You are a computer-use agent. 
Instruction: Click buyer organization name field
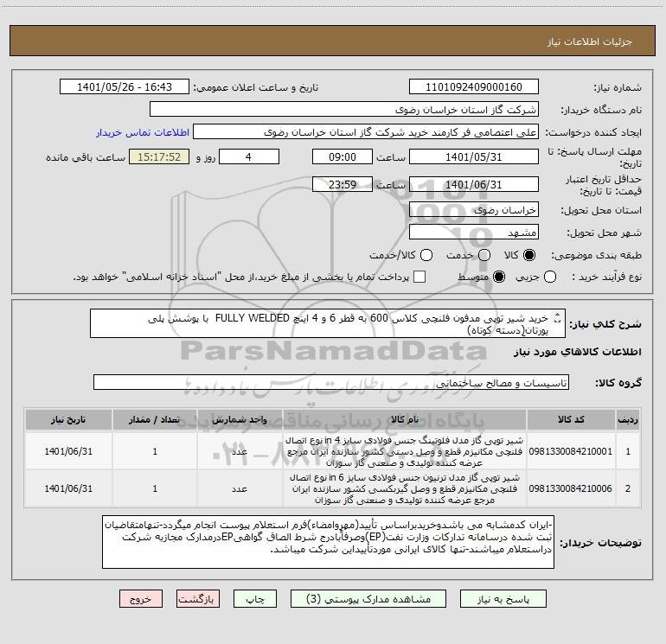[x=344, y=110]
